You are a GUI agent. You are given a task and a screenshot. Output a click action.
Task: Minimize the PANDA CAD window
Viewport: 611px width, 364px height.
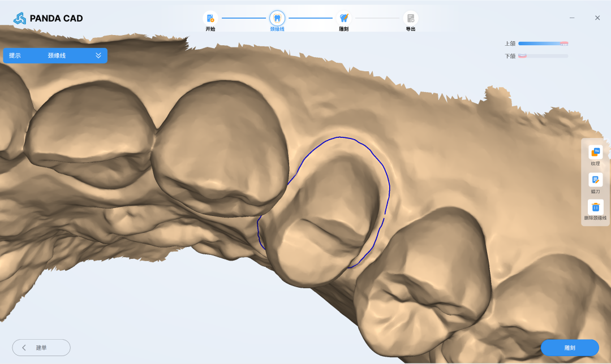(572, 18)
